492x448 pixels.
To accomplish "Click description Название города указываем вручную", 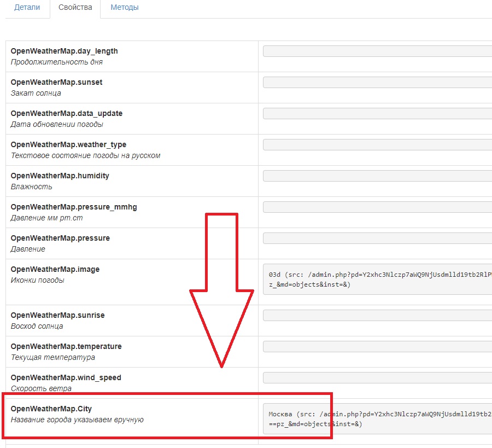I will pyautogui.click(x=77, y=420).
